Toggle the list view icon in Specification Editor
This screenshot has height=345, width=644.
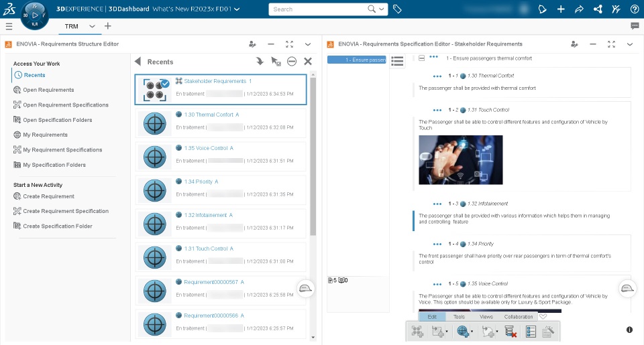pos(397,61)
